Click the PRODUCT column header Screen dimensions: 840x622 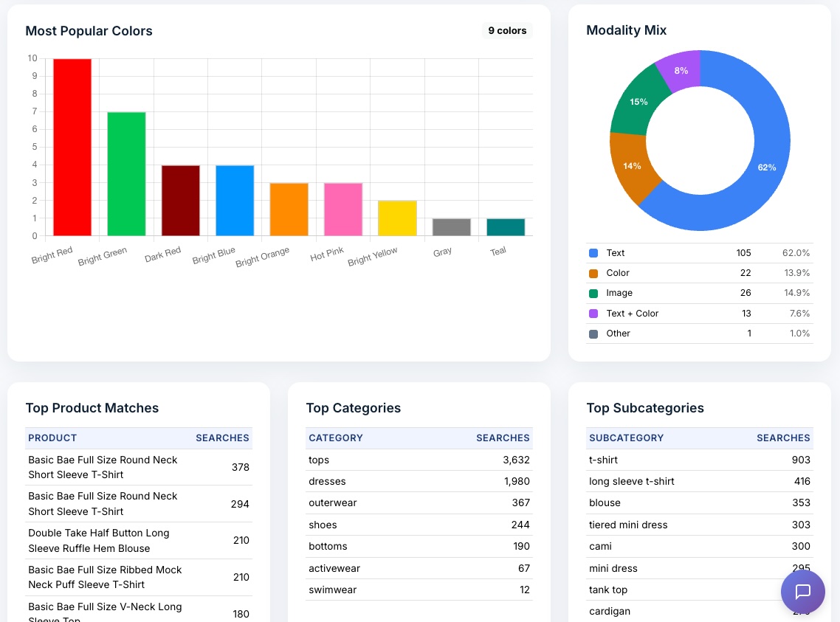click(52, 438)
